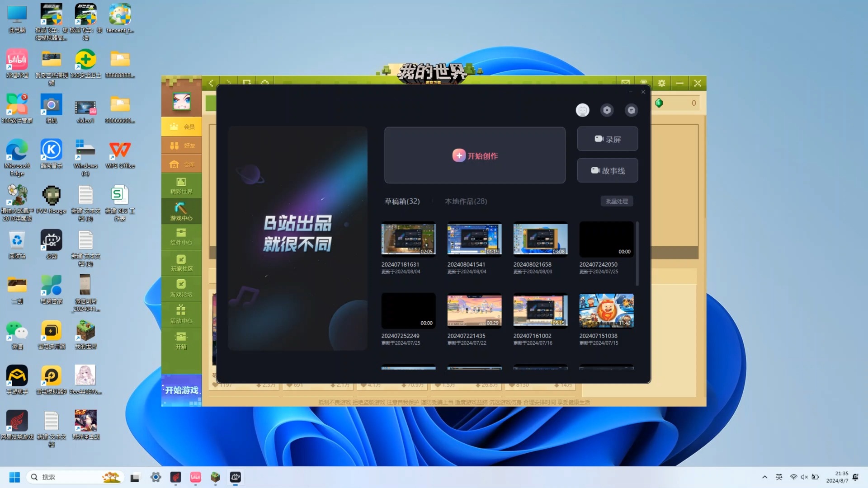Open the Minecraft launcher gear settings icon
The image size is (868, 488).
click(661, 83)
